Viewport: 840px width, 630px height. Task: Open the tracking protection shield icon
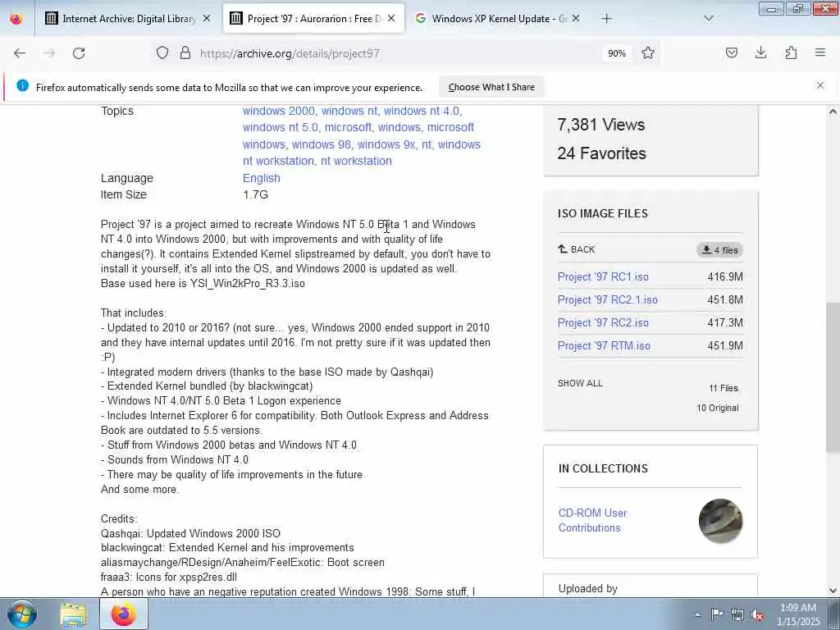pos(162,52)
